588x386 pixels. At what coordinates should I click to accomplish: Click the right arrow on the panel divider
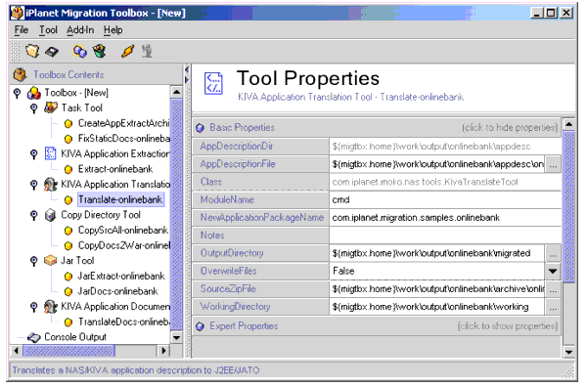(187, 80)
